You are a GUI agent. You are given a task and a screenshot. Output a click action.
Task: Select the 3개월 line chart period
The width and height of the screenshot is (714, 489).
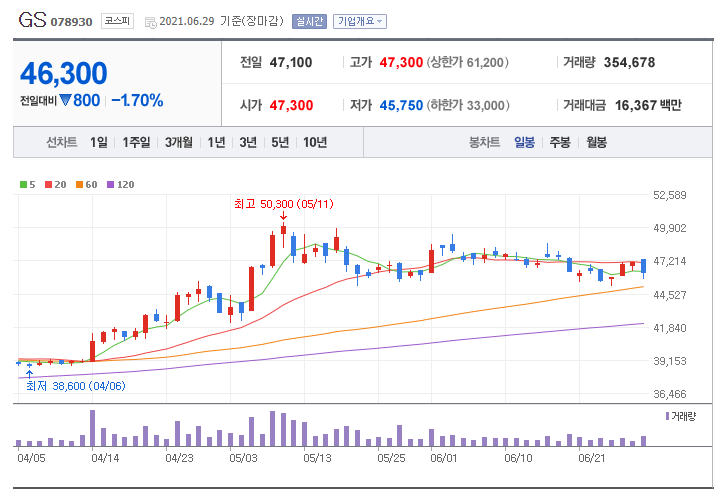[178, 143]
